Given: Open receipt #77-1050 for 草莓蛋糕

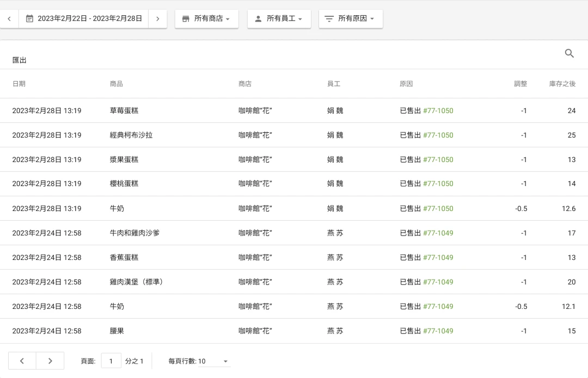Looking at the screenshot, I should [x=438, y=111].
